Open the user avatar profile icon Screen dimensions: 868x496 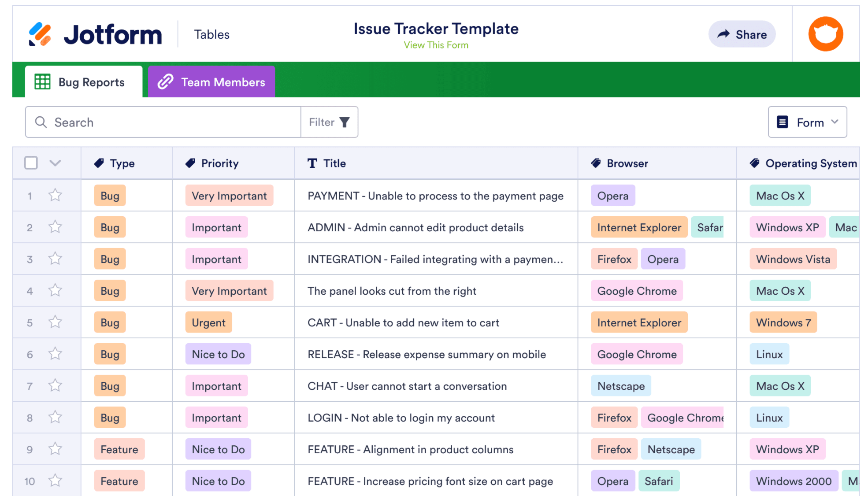[x=825, y=34]
